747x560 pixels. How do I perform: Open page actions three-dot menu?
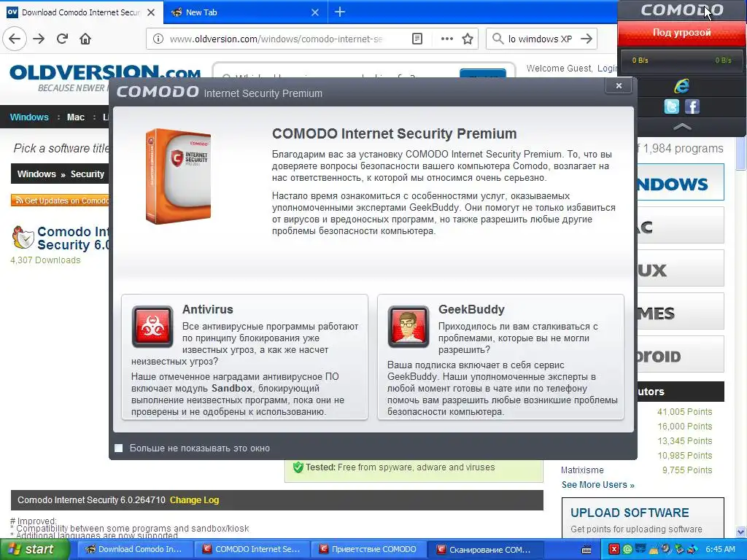(x=447, y=39)
